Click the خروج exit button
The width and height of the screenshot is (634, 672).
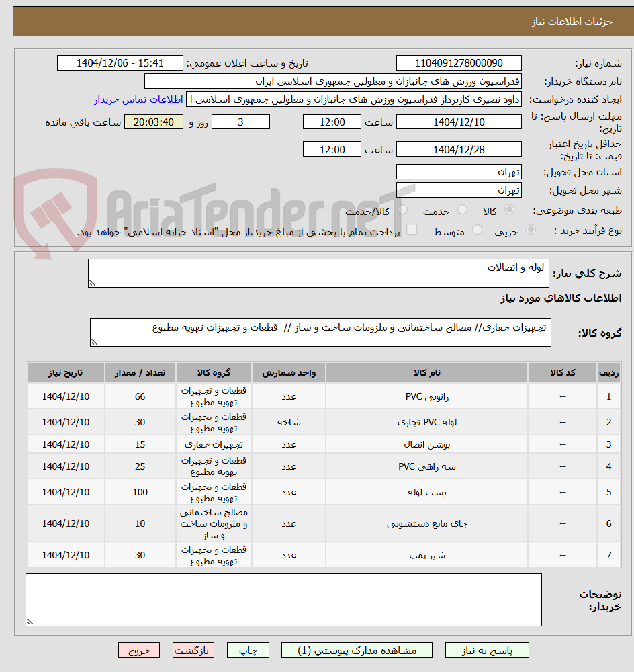139,650
